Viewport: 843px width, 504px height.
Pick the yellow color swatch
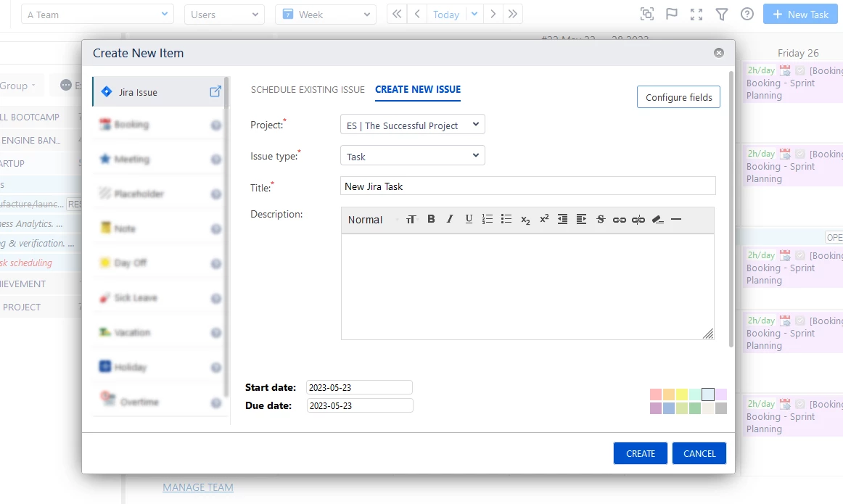682,394
